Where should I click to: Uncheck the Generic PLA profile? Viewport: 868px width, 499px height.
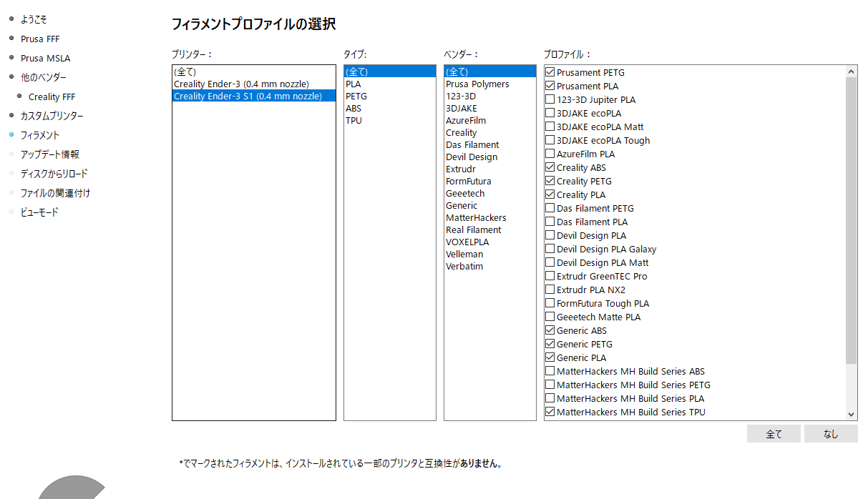tap(550, 357)
